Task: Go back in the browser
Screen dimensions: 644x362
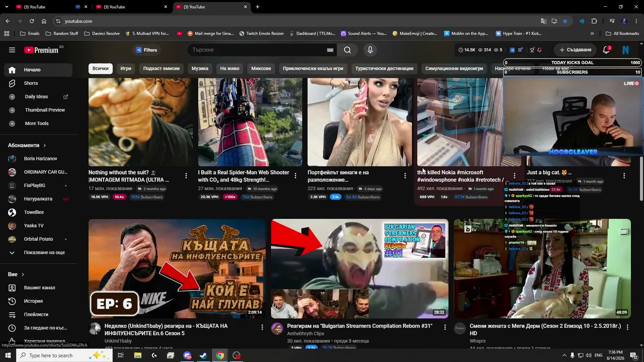Action: pos(8,21)
